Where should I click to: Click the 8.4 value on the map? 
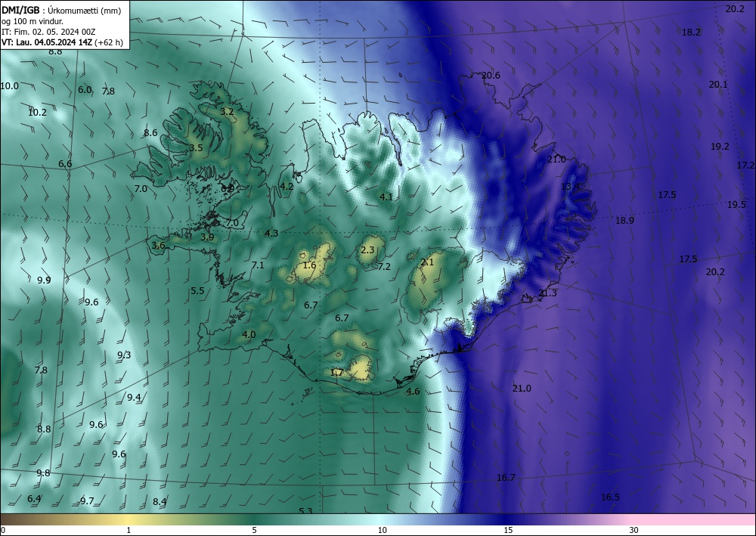coord(160,502)
